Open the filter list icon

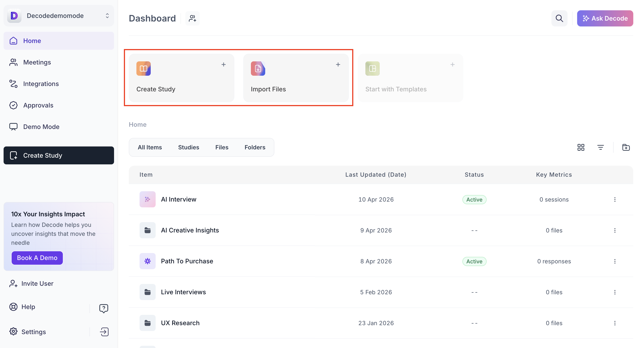[600, 147]
